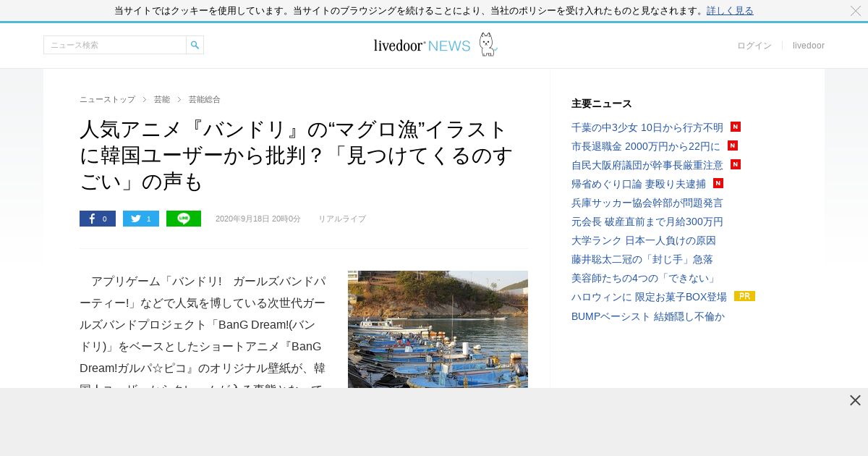Open headline 美容師たちの4つの「できない」
This screenshot has height=456, width=868.
[x=645, y=278]
